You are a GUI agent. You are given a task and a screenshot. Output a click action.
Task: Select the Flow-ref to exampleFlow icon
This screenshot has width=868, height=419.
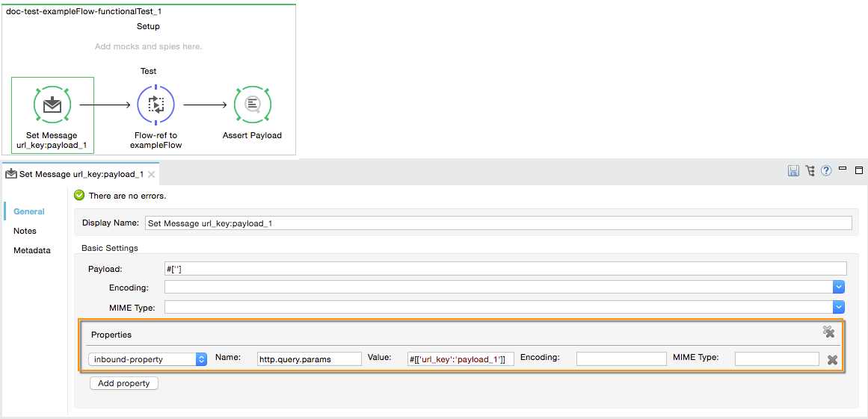point(156,105)
